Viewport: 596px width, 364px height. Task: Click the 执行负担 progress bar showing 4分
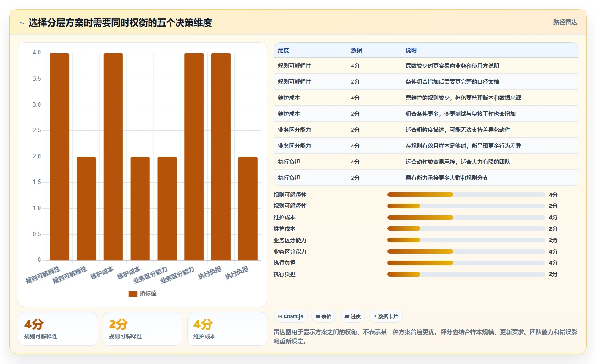pyautogui.click(x=466, y=263)
